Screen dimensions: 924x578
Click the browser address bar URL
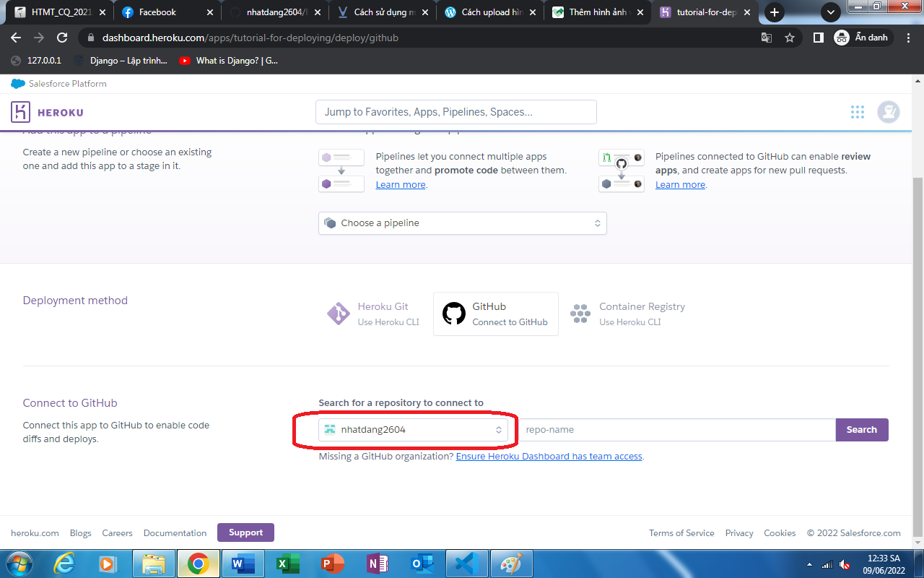[x=250, y=38]
